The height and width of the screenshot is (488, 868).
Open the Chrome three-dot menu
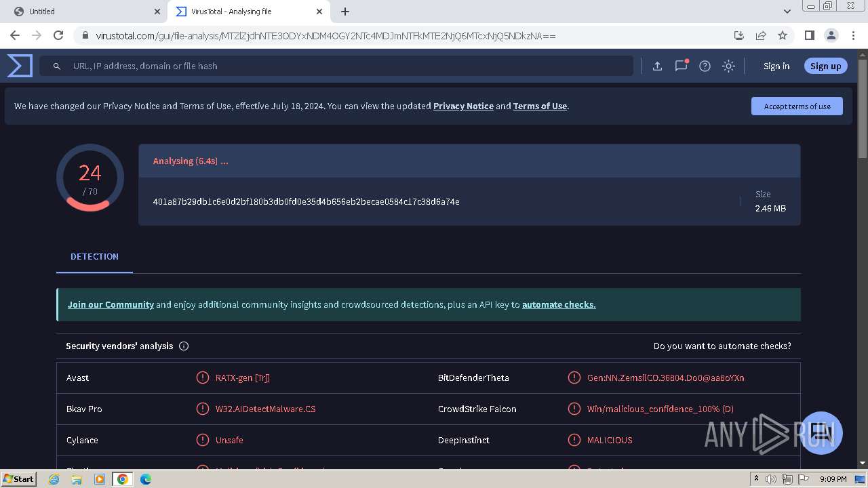tap(852, 35)
